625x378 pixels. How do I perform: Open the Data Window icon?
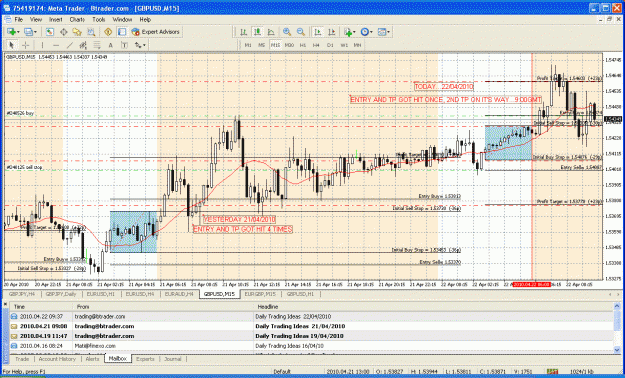coord(63,32)
